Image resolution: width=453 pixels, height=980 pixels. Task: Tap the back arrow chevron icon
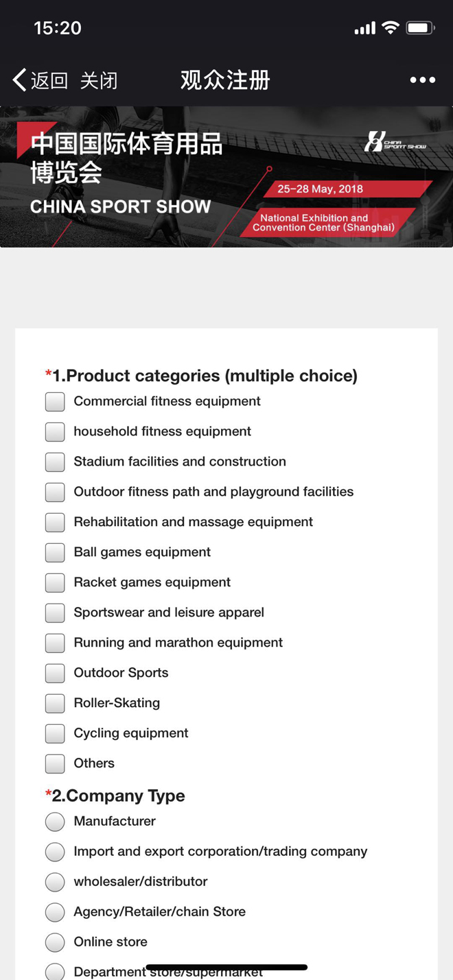(x=19, y=80)
